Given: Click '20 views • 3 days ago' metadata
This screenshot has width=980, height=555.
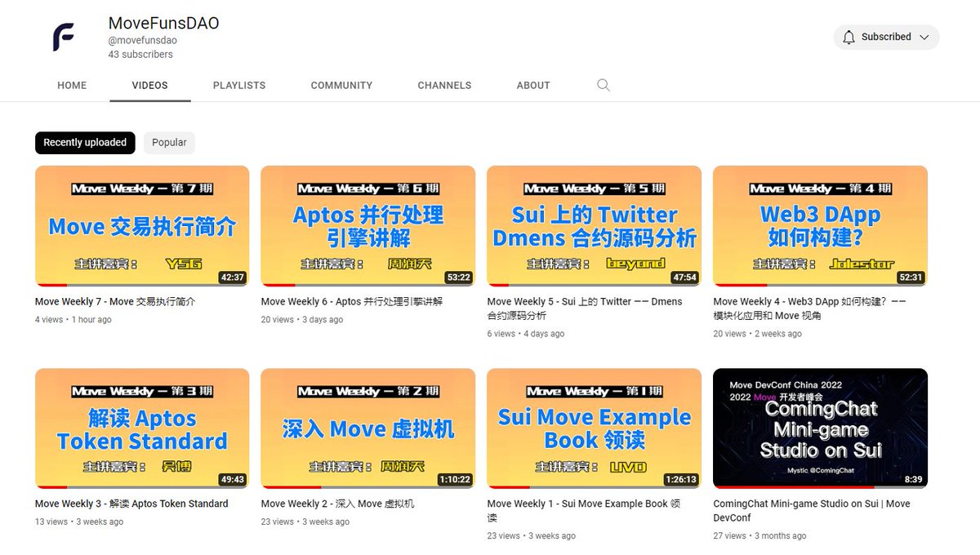Looking at the screenshot, I should pyautogui.click(x=302, y=320).
